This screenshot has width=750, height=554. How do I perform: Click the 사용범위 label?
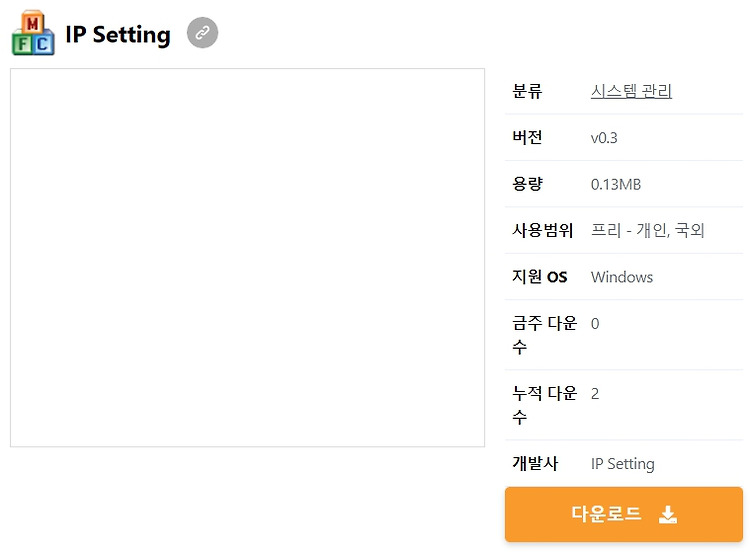tap(542, 230)
